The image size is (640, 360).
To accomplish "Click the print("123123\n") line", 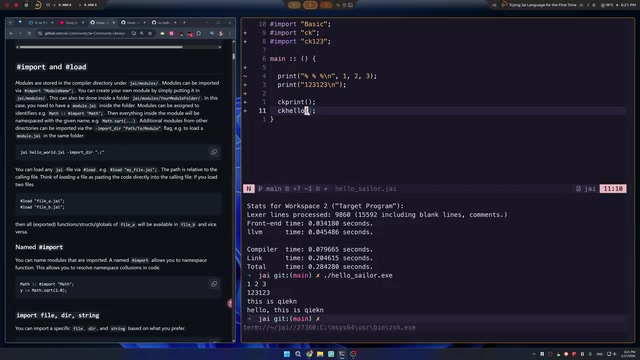I will point(312,85).
